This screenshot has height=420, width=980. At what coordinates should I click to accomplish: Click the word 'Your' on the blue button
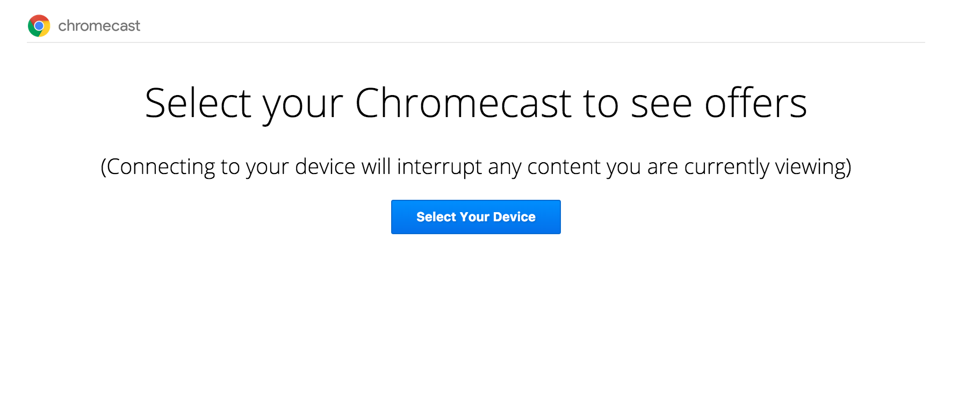click(474, 217)
